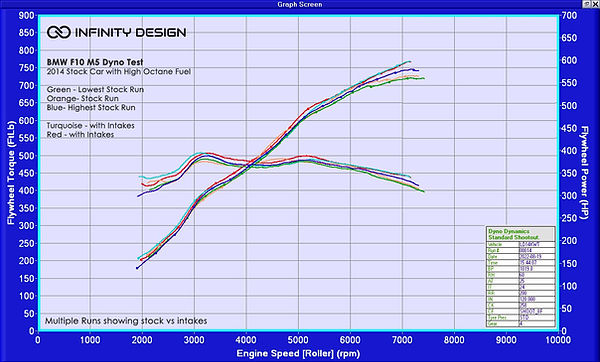The width and height of the screenshot is (600, 362).
Task: Click the 7000 tick on the rpm axis
Action: (x=402, y=340)
